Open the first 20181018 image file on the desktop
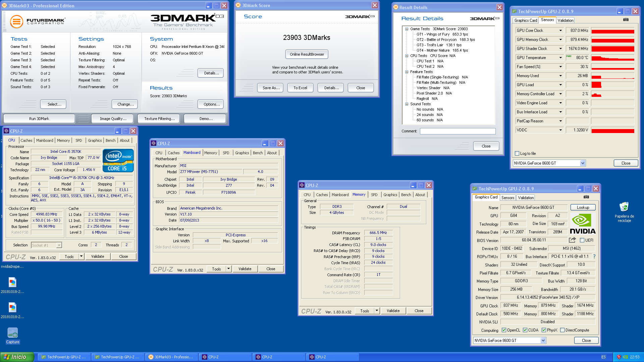 [x=12, y=285]
